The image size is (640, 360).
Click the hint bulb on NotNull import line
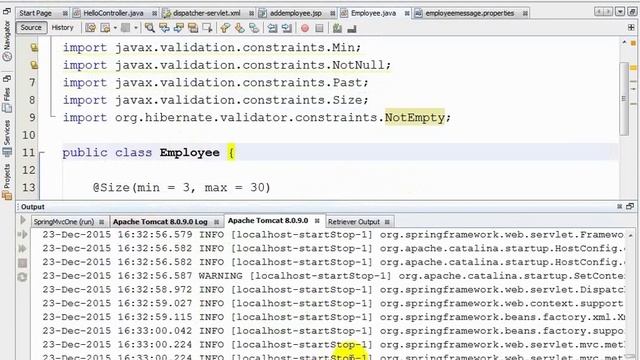point(34,65)
